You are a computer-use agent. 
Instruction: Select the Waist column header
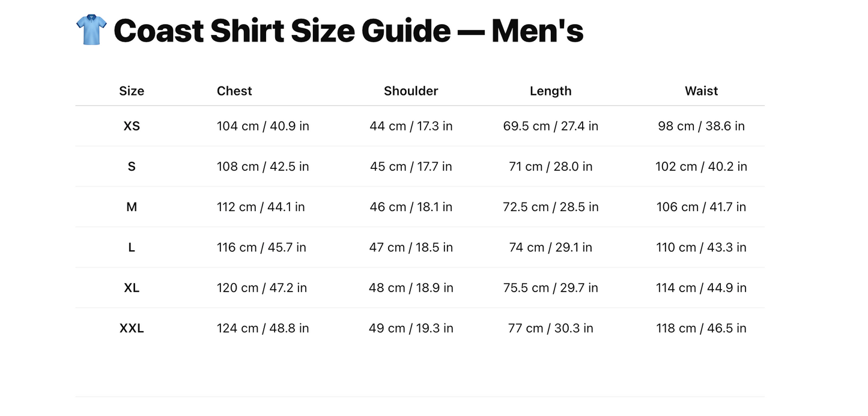click(x=701, y=91)
